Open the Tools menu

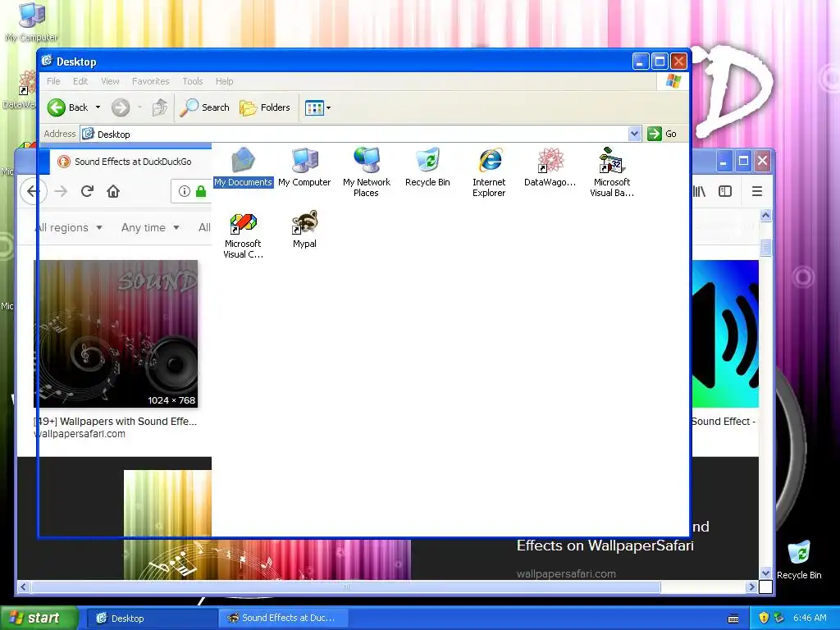[192, 81]
